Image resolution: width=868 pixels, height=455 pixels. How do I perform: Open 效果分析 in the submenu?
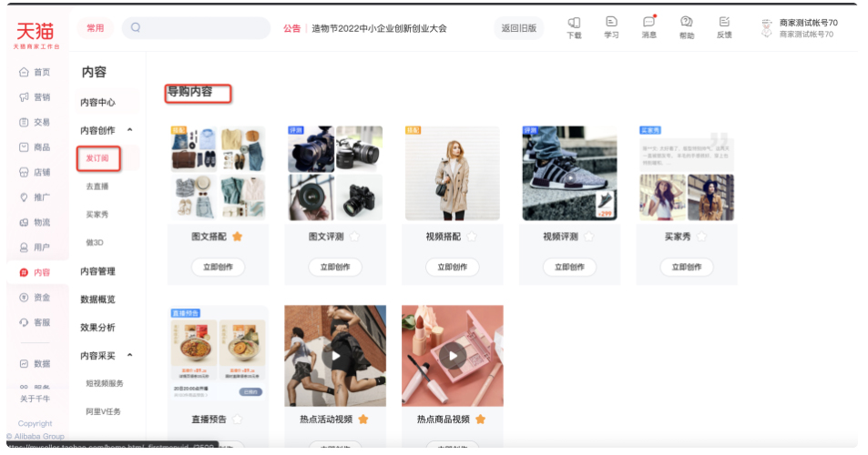[x=98, y=328]
